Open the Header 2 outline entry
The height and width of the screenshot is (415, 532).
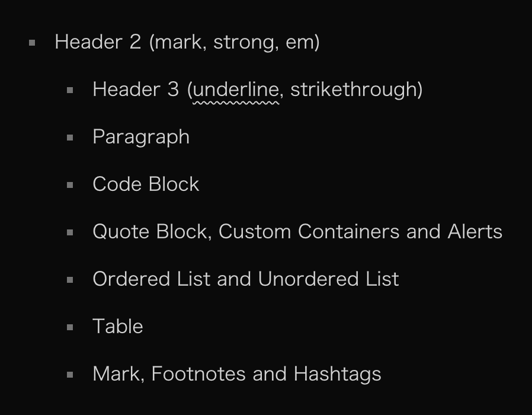[187, 42]
